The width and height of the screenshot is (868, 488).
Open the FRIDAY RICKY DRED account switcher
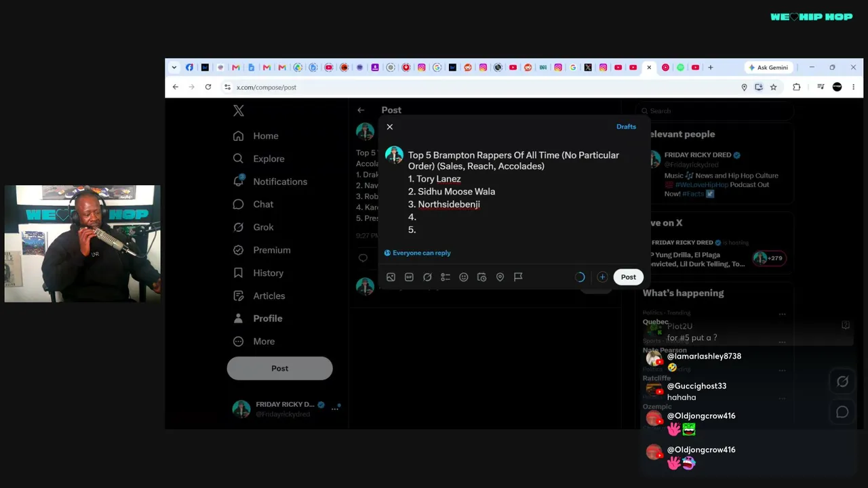point(285,409)
